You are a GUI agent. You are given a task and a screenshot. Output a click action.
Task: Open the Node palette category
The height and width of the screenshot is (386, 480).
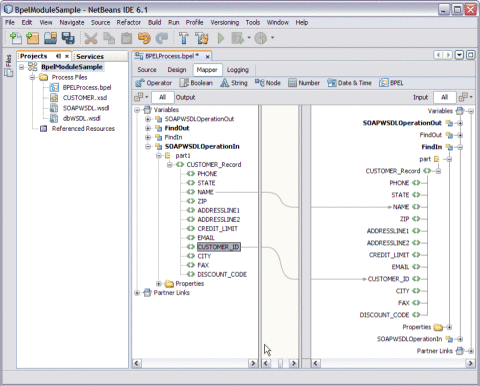[268, 83]
